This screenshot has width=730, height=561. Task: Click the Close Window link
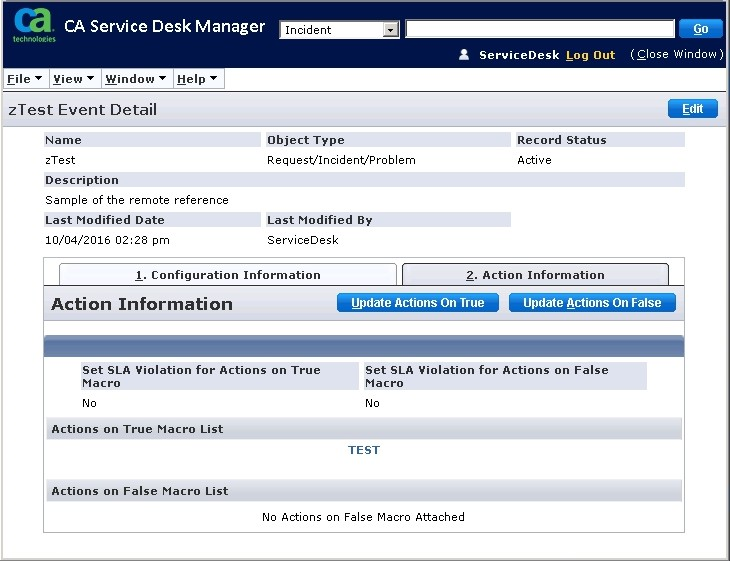tap(677, 54)
